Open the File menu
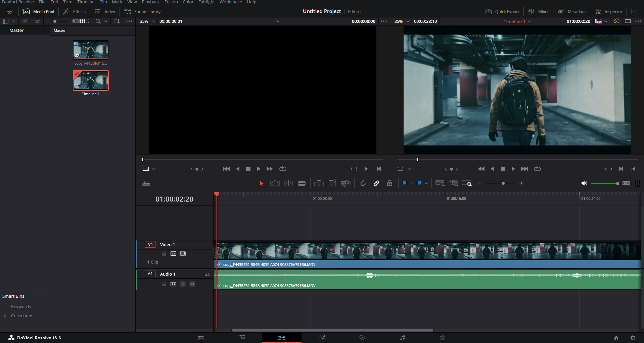Image resolution: width=644 pixels, height=343 pixels. (42, 2)
